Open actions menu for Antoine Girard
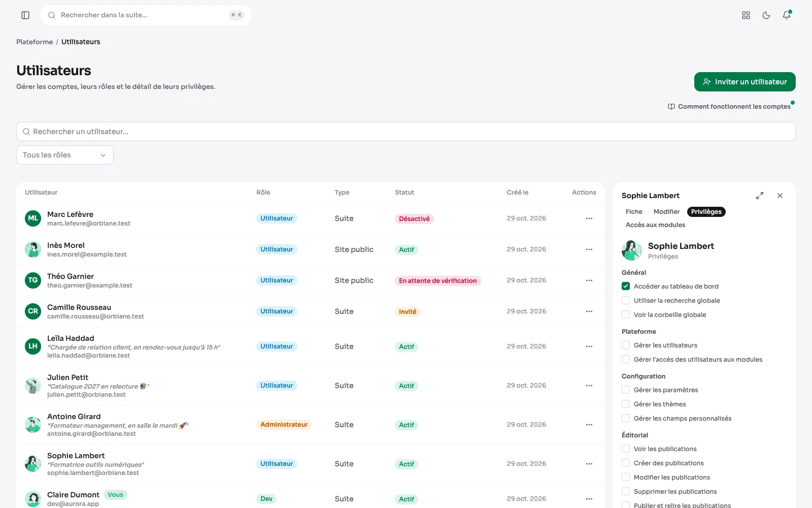Screen dimensions: 812x508 pos(589,425)
